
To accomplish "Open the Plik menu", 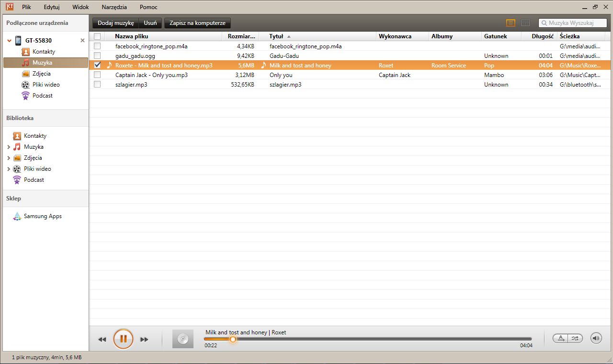I will click(26, 7).
